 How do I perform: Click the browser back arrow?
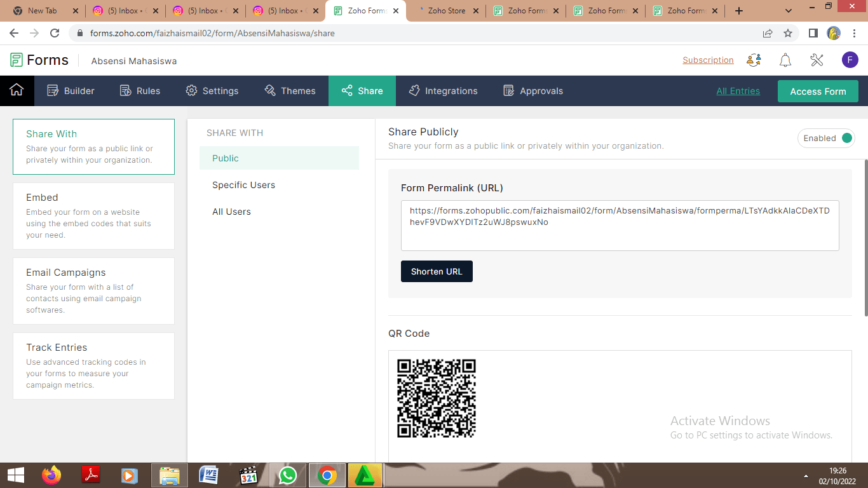tap(14, 33)
